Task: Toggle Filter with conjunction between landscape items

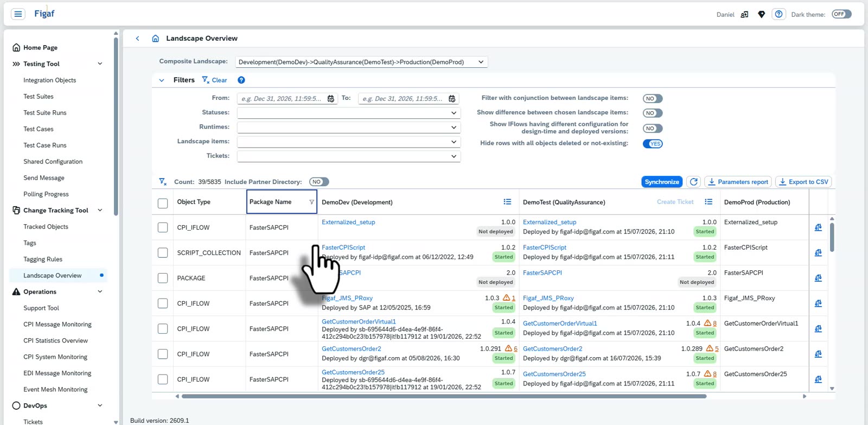Action: point(653,99)
